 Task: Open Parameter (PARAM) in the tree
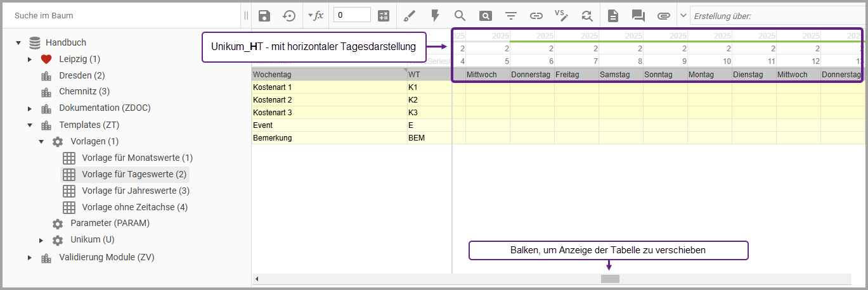pyautogui.click(x=110, y=224)
